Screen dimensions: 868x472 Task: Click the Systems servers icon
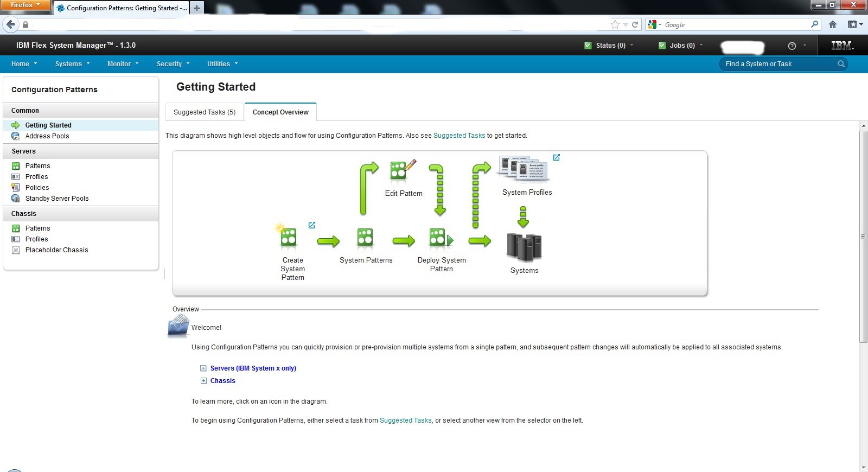tap(524, 247)
